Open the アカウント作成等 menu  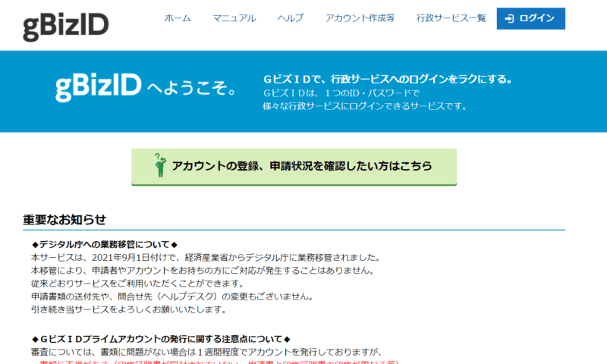pos(360,18)
